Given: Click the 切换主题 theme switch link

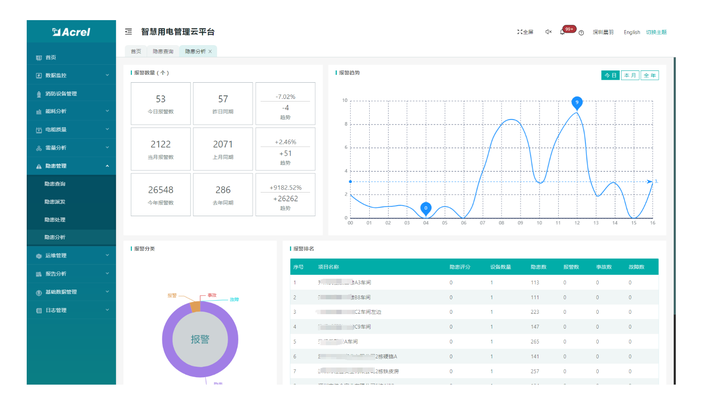Looking at the screenshot, I should (x=656, y=32).
